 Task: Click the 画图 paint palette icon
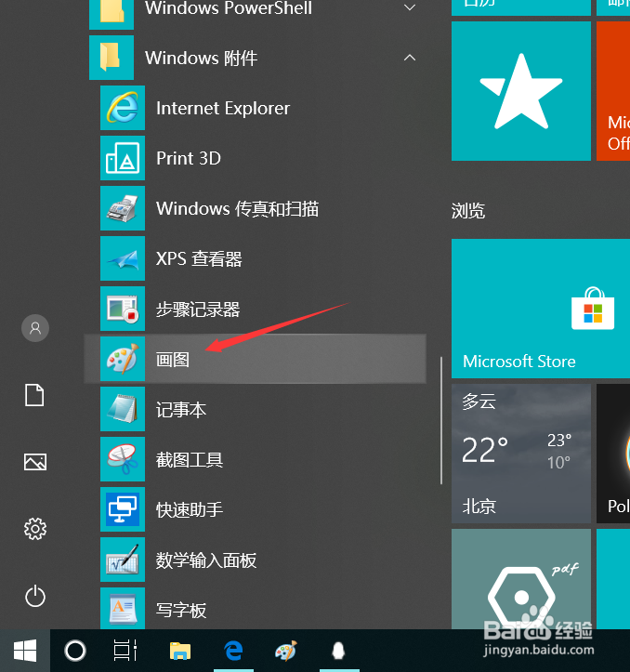[123, 359]
